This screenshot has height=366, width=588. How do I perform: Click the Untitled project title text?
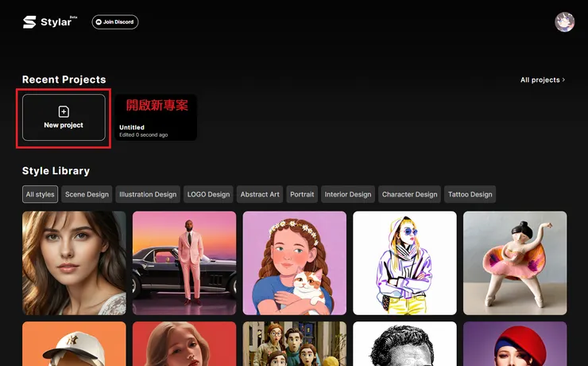pyautogui.click(x=132, y=127)
